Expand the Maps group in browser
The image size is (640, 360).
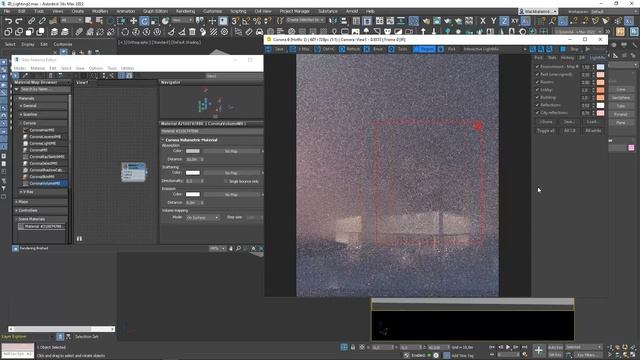(x=17, y=202)
